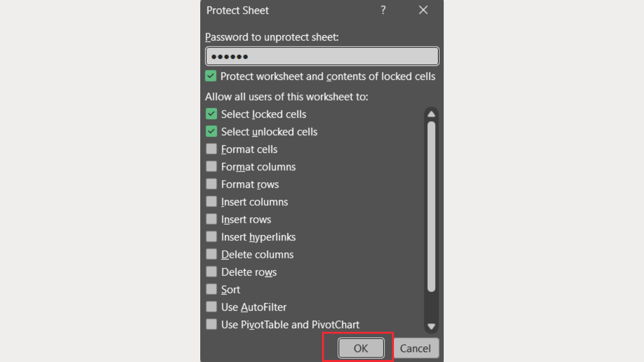Enable the Delete rows permission

(x=211, y=272)
